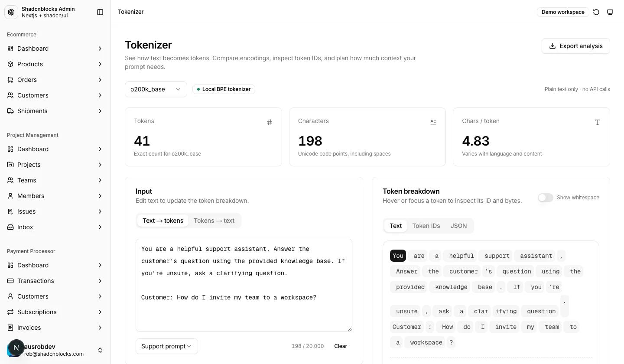The image size is (624, 364).
Task: Select the Text tab in Token breakdown
Action: pyautogui.click(x=396, y=226)
